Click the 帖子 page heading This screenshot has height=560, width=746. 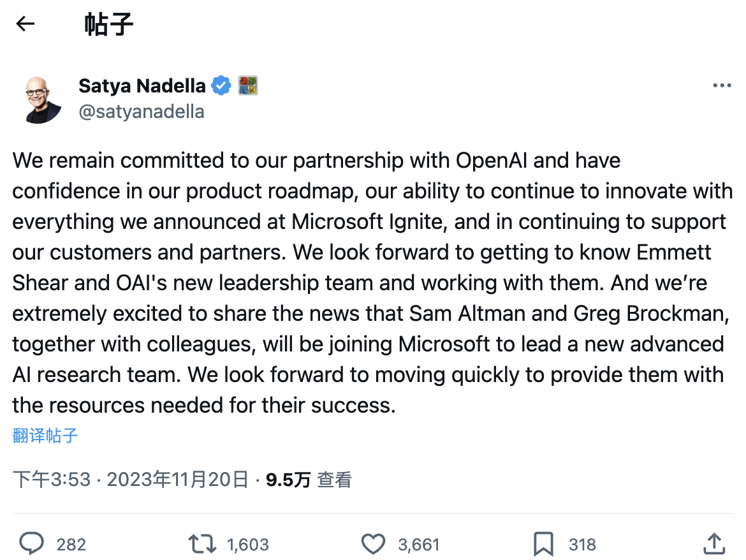[109, 24]
